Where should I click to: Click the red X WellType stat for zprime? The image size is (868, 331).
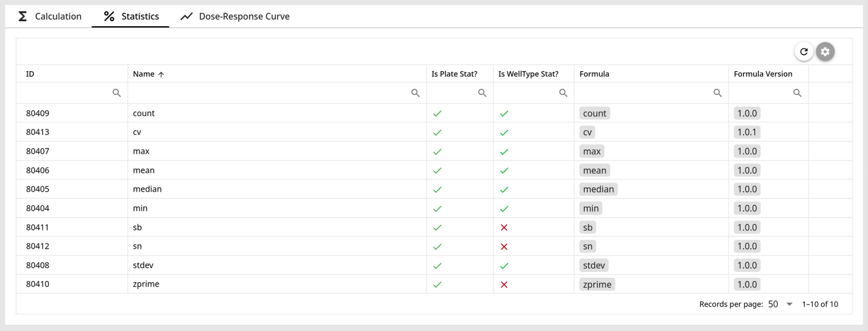(x=504, y=284)
